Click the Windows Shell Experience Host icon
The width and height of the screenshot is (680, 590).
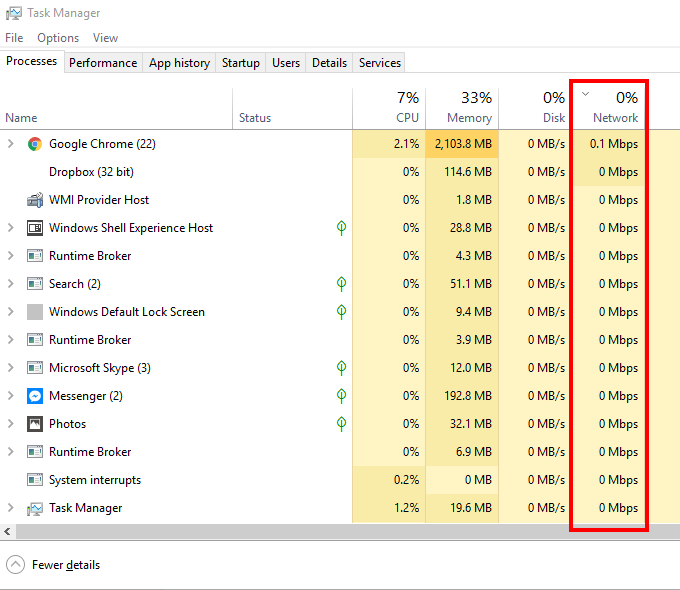click(x=35, y=228)
